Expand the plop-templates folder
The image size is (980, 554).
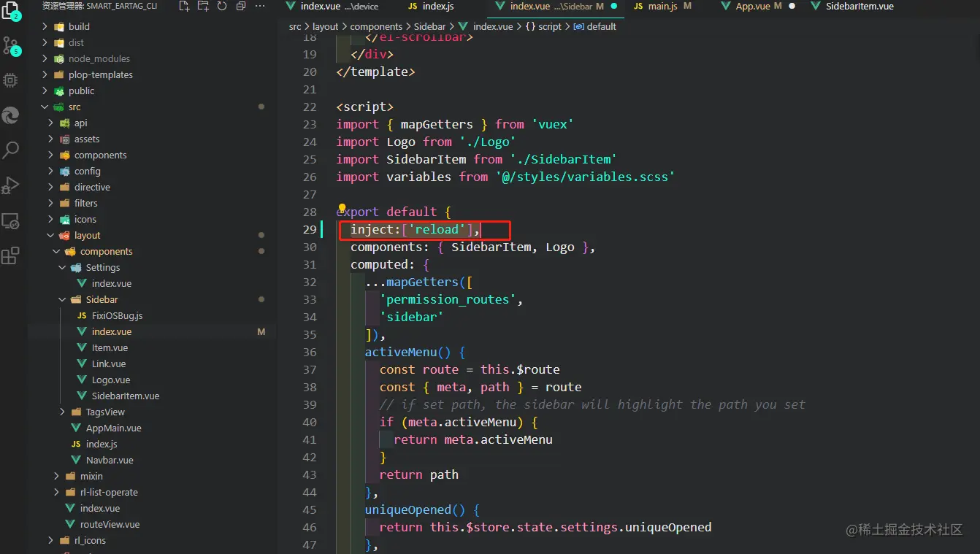45,74
